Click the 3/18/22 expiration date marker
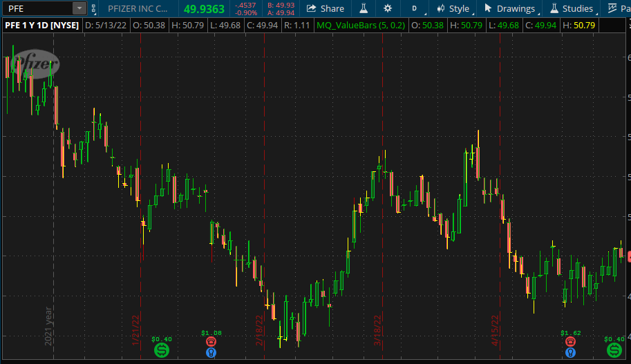631x364 pixels. (x=377, y=330)
